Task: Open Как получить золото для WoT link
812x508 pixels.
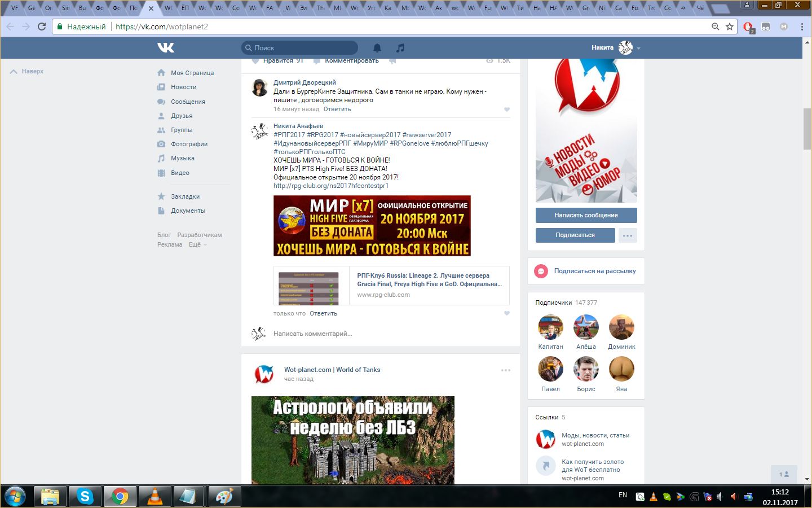Action: (593, 466)
